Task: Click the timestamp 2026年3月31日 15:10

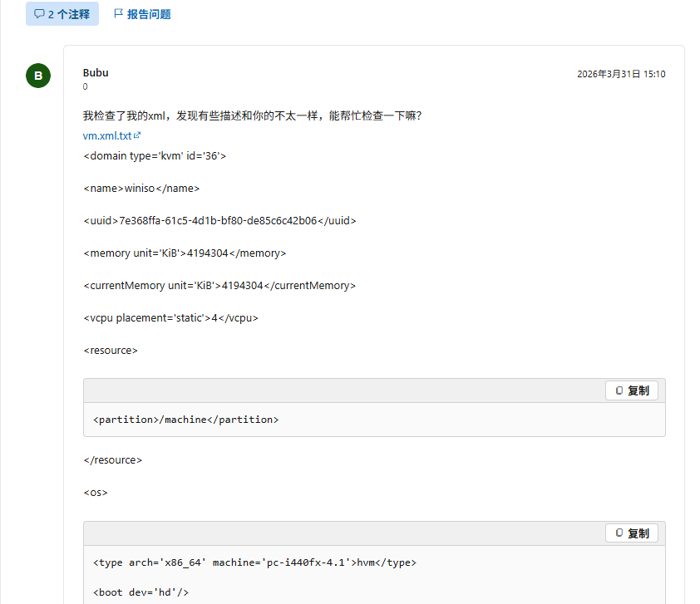Action: 621,74
